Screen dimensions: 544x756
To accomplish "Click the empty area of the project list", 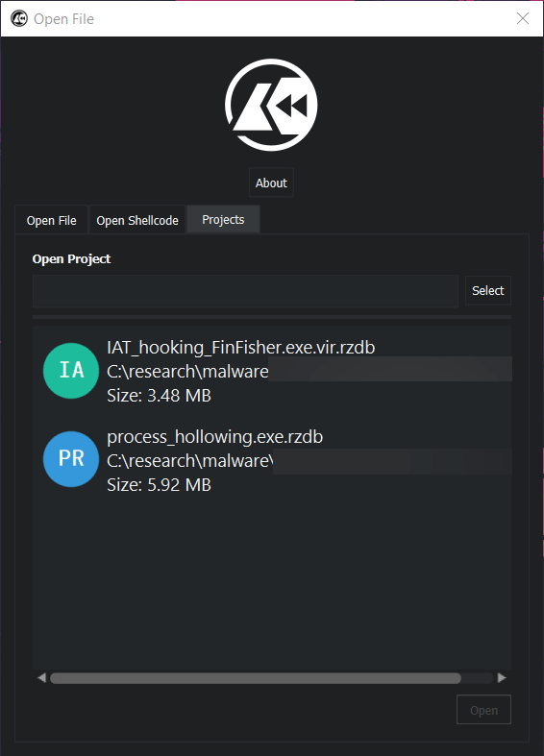I will (x=272, y=583).
